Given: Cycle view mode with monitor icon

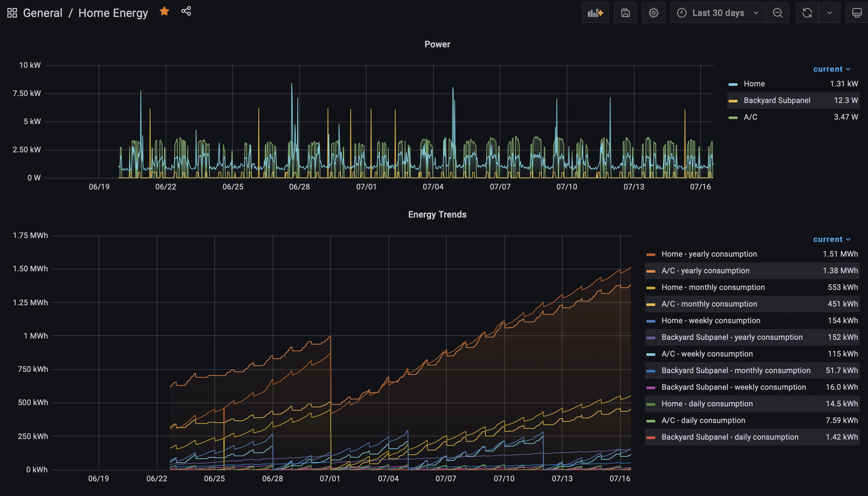Looking at the screenshot, I should coord(857,13).
